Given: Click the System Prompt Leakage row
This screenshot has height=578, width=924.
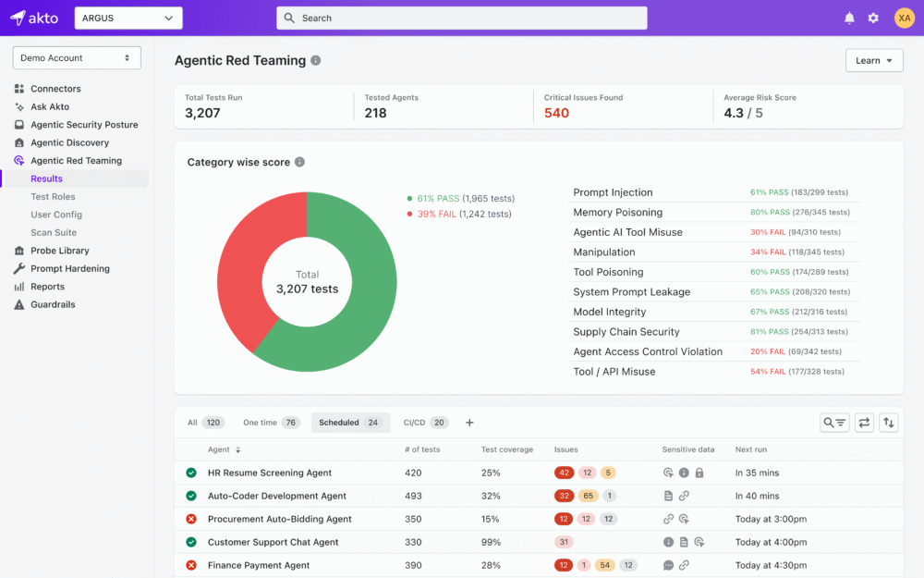Looking at the screenshot, I should 714,292.
